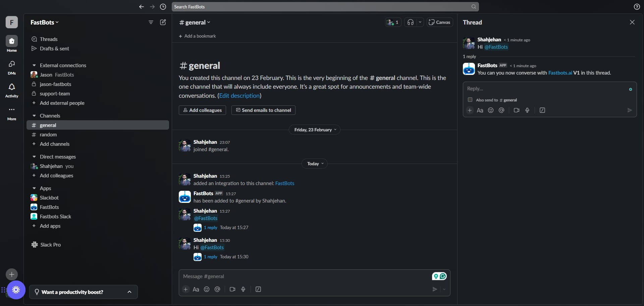This screenshot has height=306, width=644.
Task: Click the purple floating assistant button
Action: coord(16,290)
